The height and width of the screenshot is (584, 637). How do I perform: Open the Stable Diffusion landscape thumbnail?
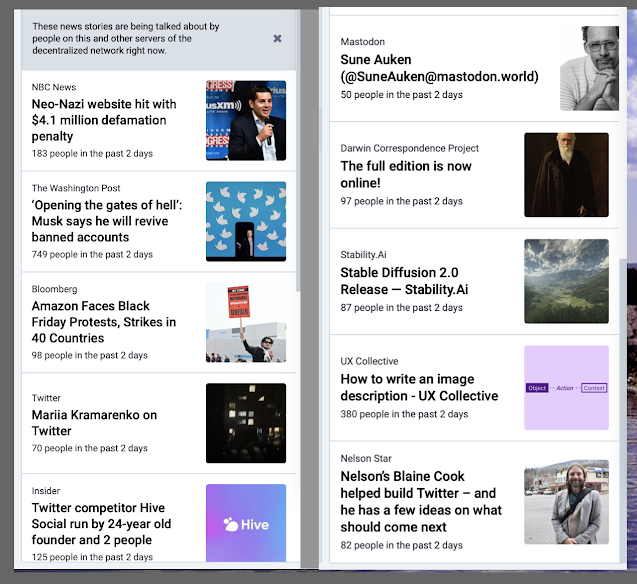pyautogui.click(x=566, y=281)
